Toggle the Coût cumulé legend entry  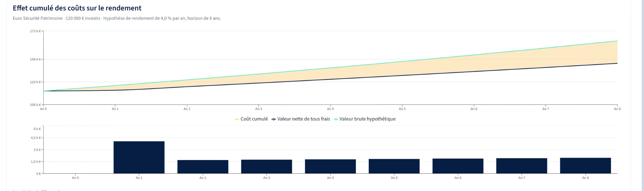(x=251, y=119)
